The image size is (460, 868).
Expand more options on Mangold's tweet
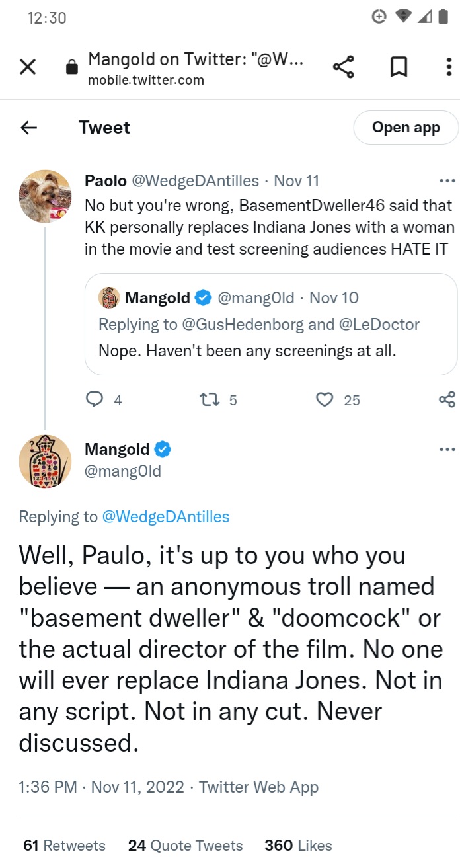[x=447, y=450]
